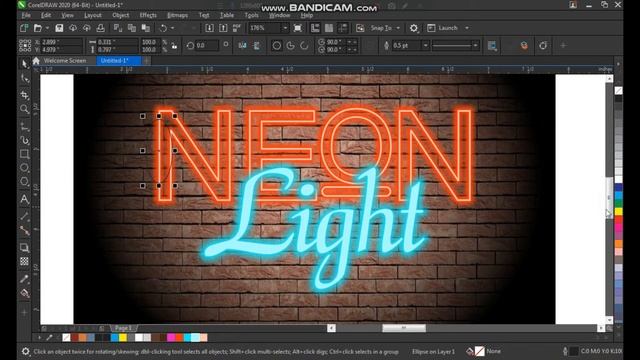Screen dimensions: 640x360
Task: Select the Color Eyedropper tool
Action: (x=24, y=279)
